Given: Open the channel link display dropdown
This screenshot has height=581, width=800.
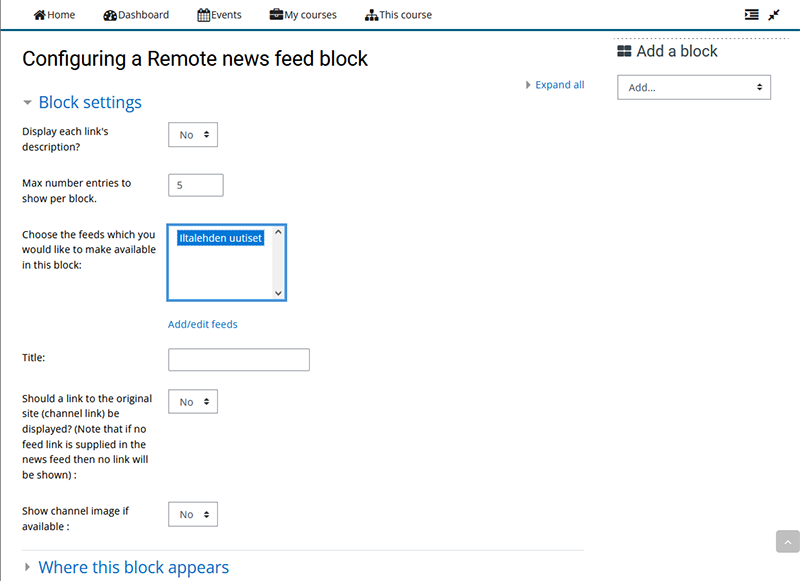Looking at the screenshot, I should click(x=192, y=401).
